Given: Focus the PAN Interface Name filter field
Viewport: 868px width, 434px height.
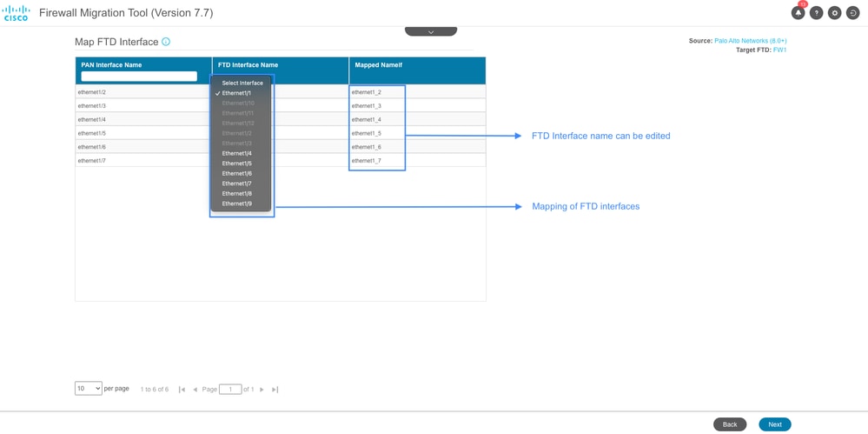Looking at the screenshot, I should coord(139,77).
